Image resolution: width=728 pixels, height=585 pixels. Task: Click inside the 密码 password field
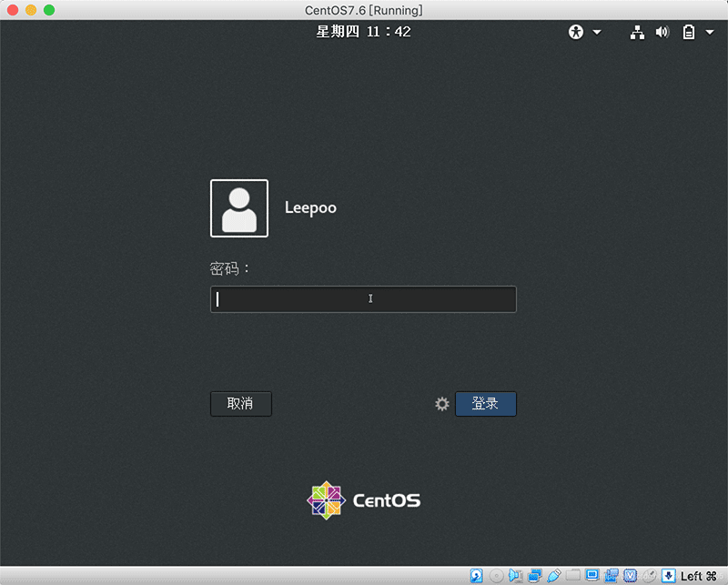363,298
